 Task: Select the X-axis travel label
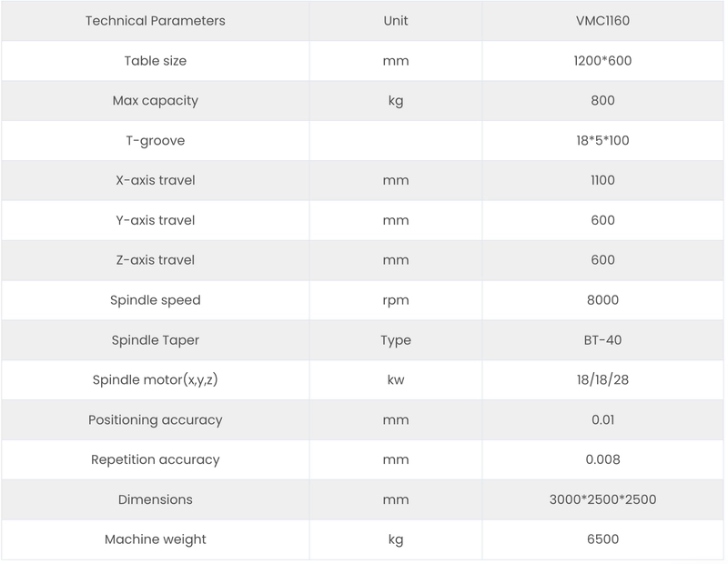click(x=155, y=180)
